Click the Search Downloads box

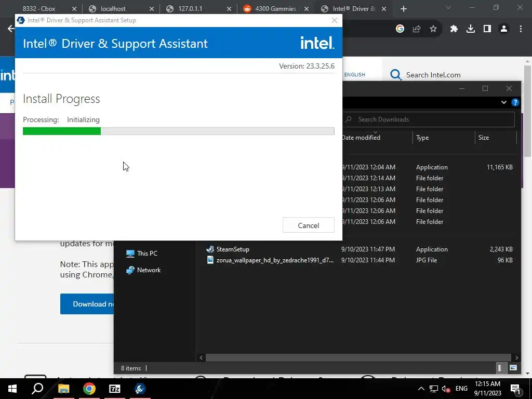(429, 119)
